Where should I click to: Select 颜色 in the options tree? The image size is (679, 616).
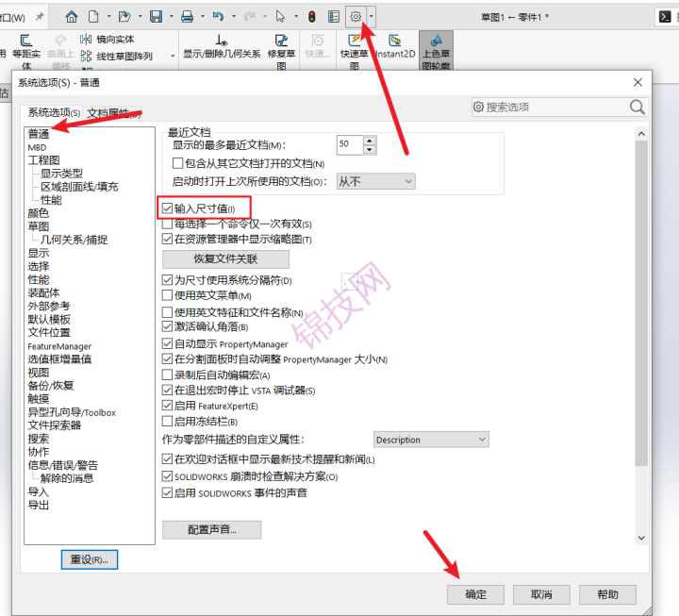coord(38,213)
